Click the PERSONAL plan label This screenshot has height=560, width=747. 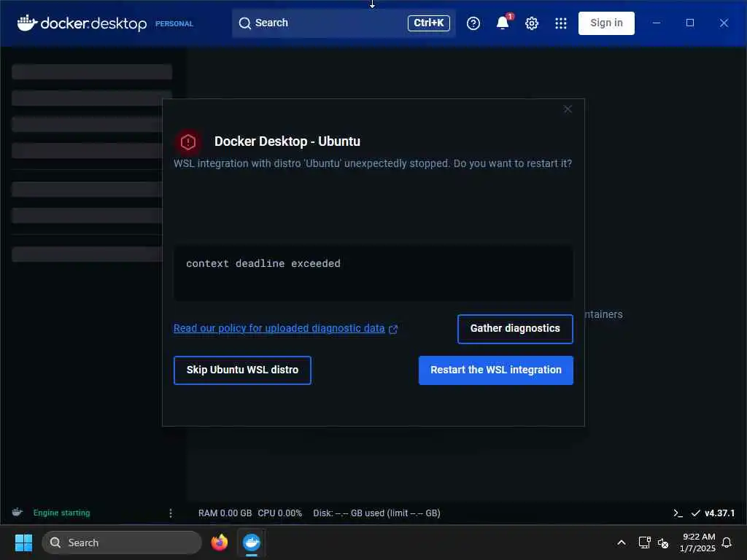[174, 24]
